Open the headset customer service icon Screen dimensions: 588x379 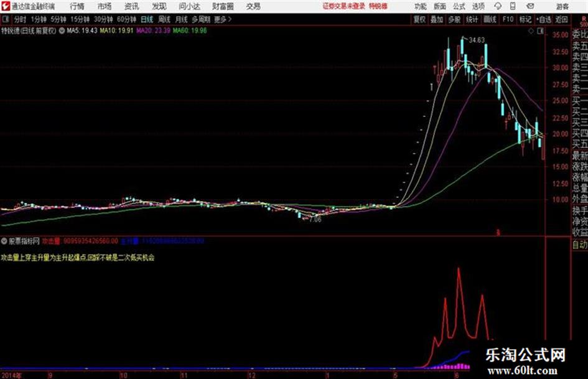click(x=498, y=6)
